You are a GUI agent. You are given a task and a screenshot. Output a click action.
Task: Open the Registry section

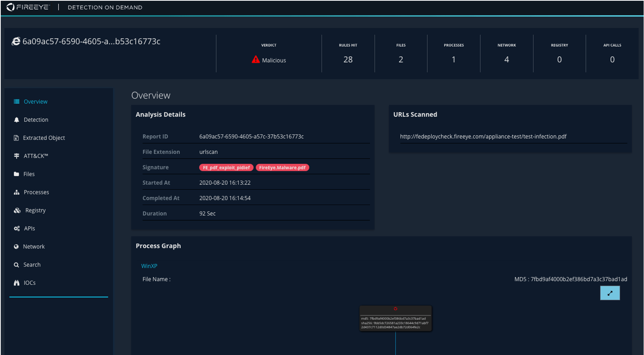click(36, 210)
